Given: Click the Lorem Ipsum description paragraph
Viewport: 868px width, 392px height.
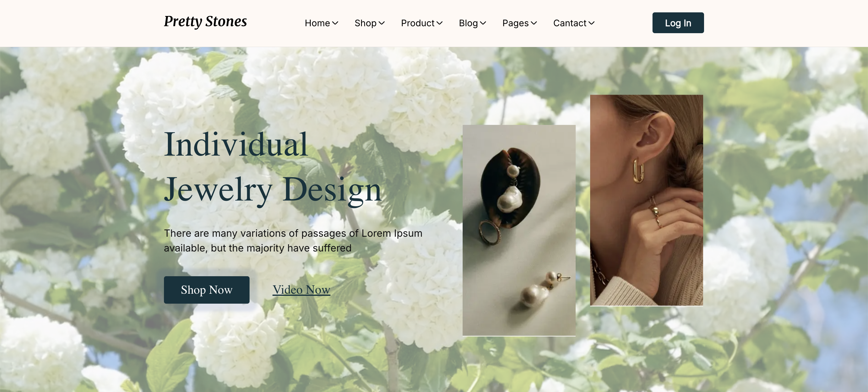Looking at the screenshot, I should click(x=293, y=240).
